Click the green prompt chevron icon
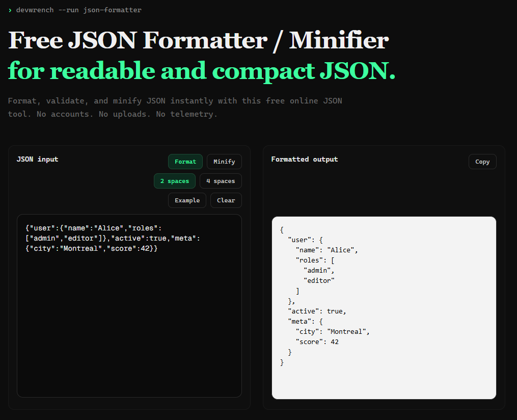 10,10
